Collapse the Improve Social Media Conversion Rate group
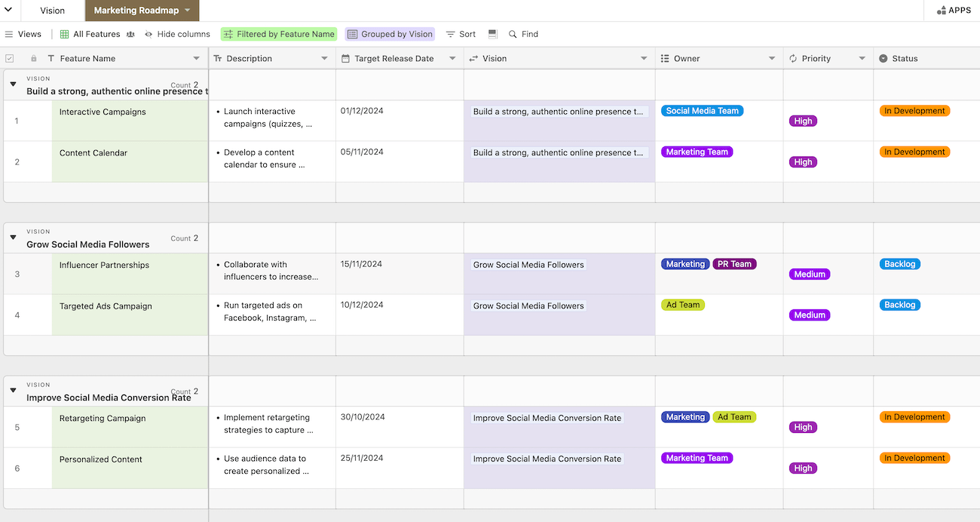 point(13,390)
